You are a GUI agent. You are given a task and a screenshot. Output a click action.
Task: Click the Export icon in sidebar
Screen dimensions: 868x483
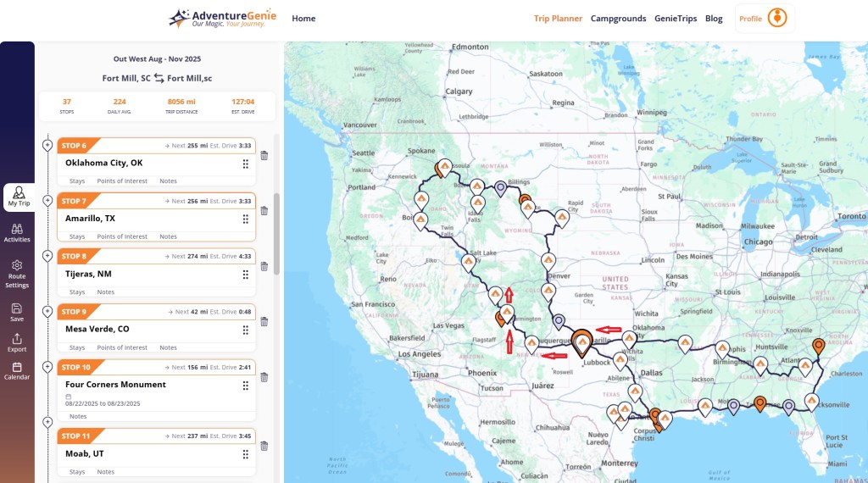[x=17, y=342]
